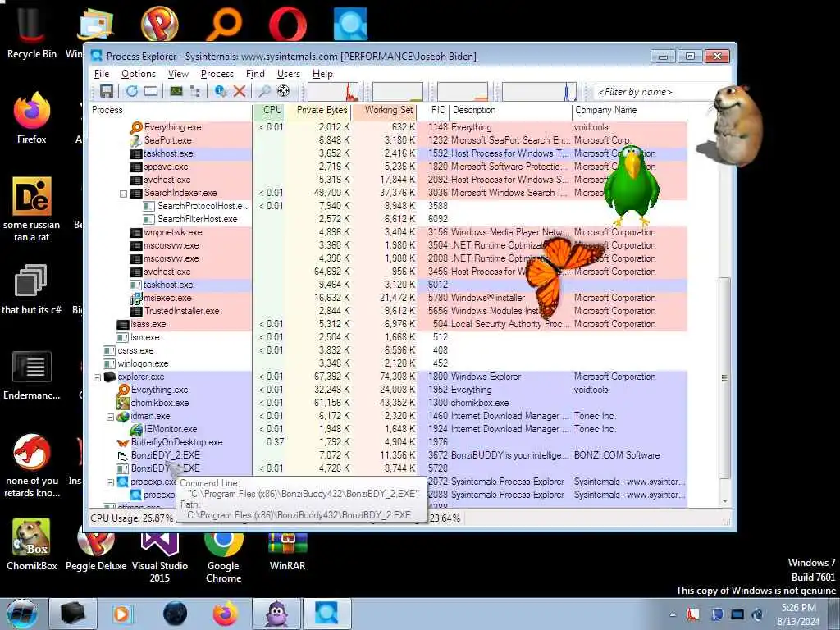Sort by the Working Set column header
The image size is (840, 630).
(x=384, y=111)
